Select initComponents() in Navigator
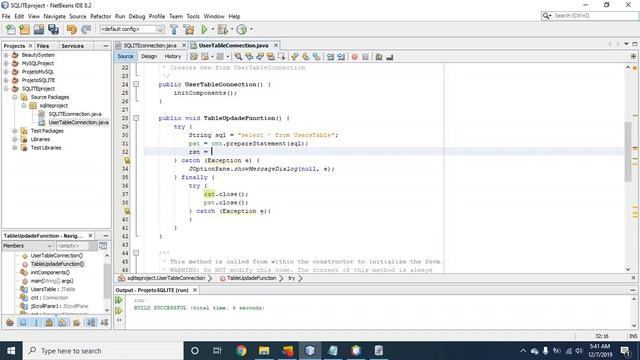 (50, 272)
